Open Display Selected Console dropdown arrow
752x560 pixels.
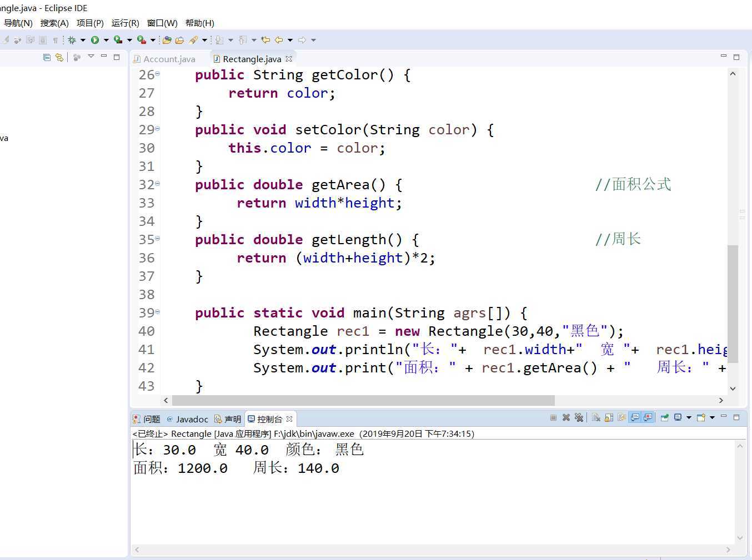point(689,417)
